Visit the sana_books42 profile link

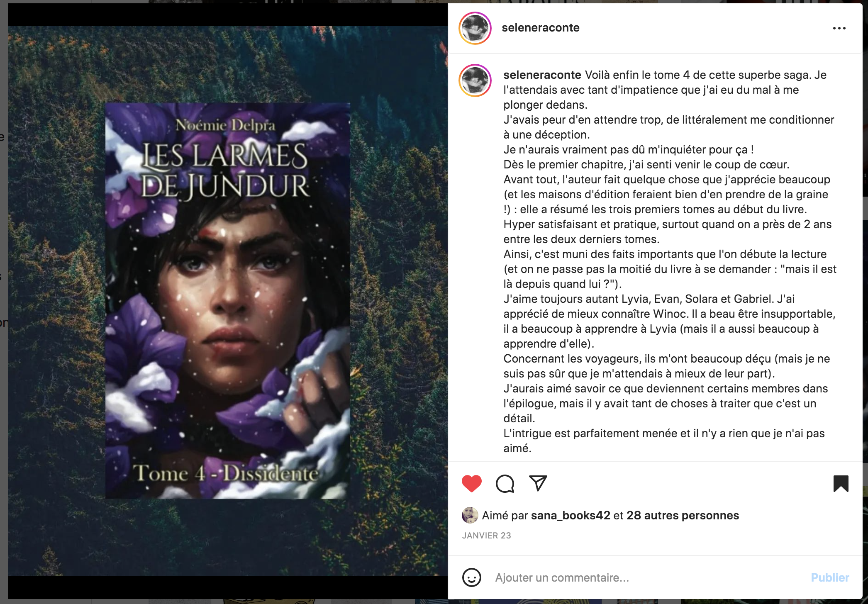click(x=571, y=516)
